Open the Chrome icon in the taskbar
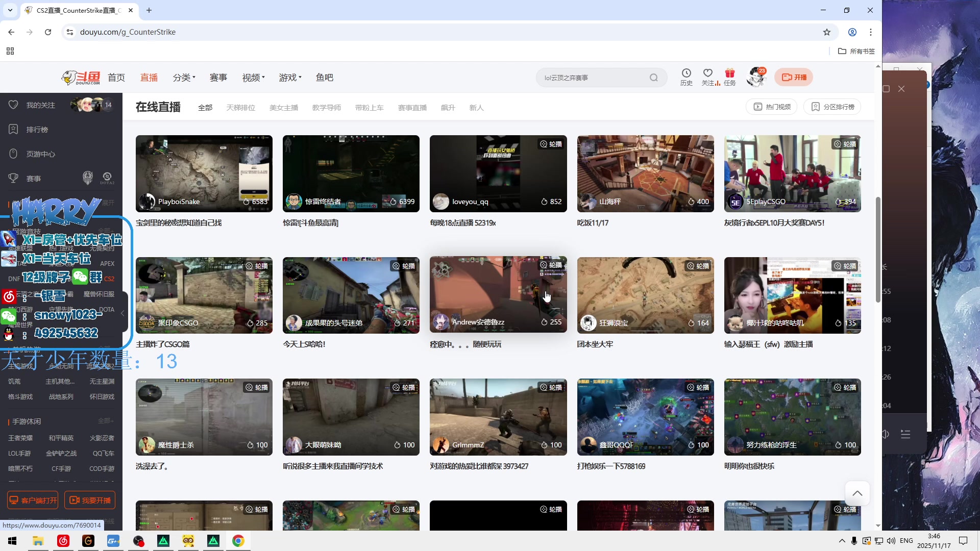 [238, 541]
